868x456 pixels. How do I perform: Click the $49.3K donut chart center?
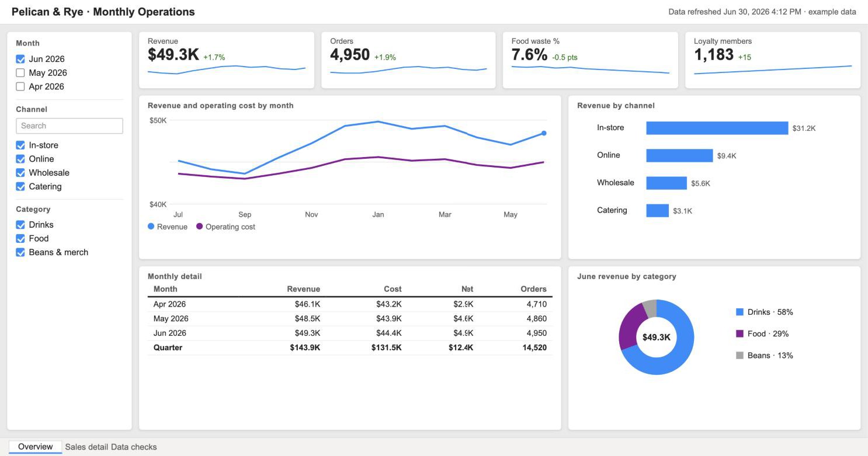[657, 337]
